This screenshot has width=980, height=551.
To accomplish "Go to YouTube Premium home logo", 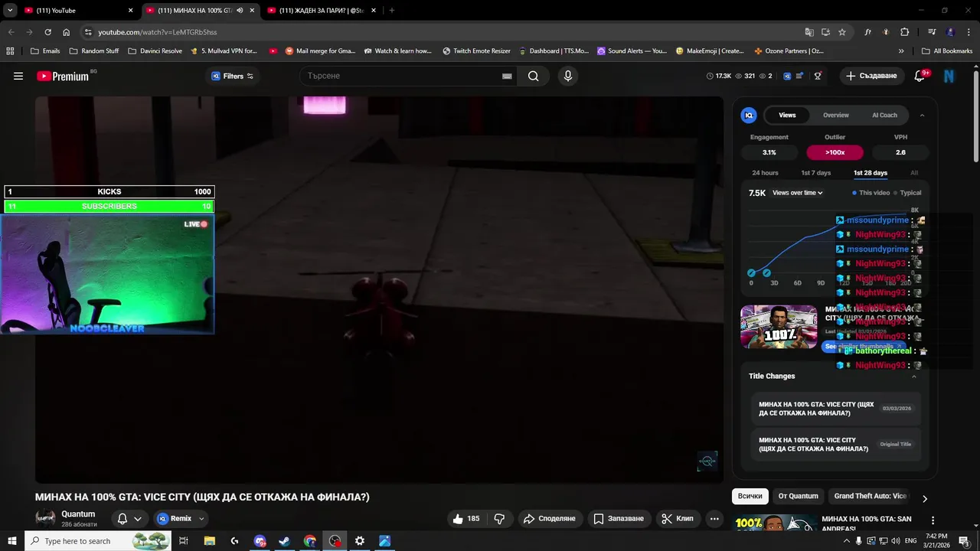I will (63, 76).
